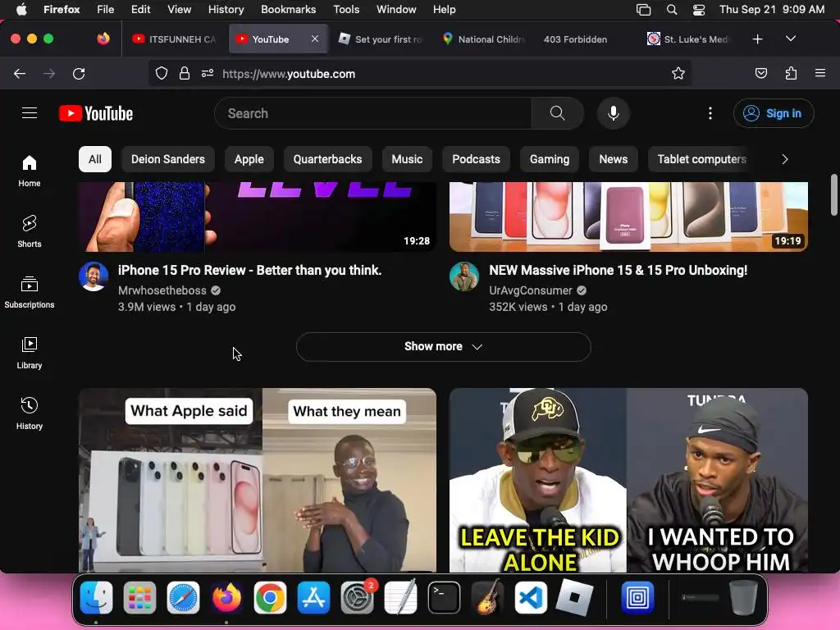
Task: Open macOS Control Center
Action: tap(699, 10)
